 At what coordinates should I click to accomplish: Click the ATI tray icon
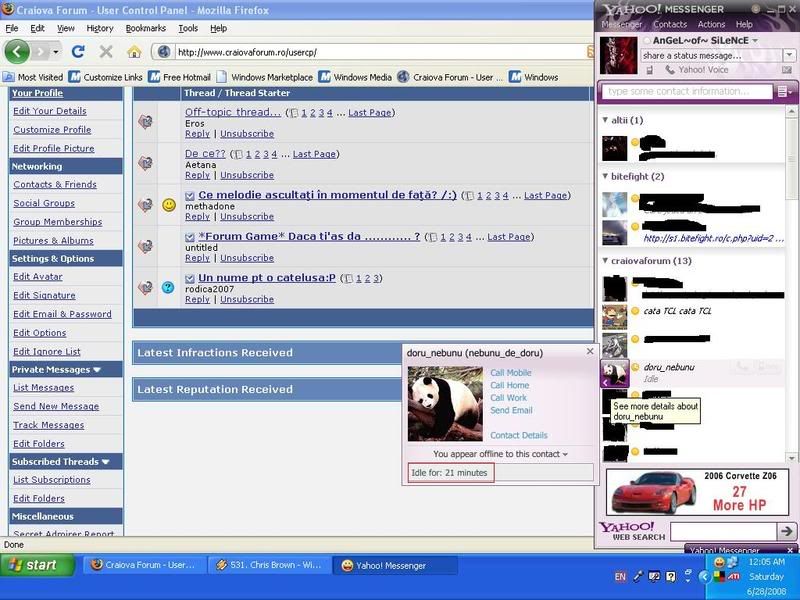[734, 577]
